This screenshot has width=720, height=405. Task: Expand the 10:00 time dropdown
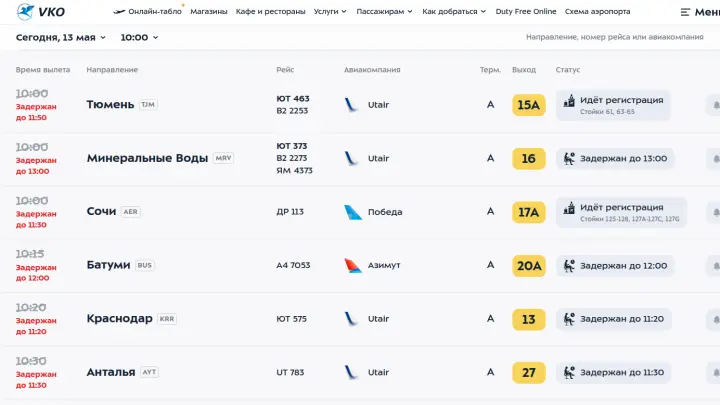point(139,38)
